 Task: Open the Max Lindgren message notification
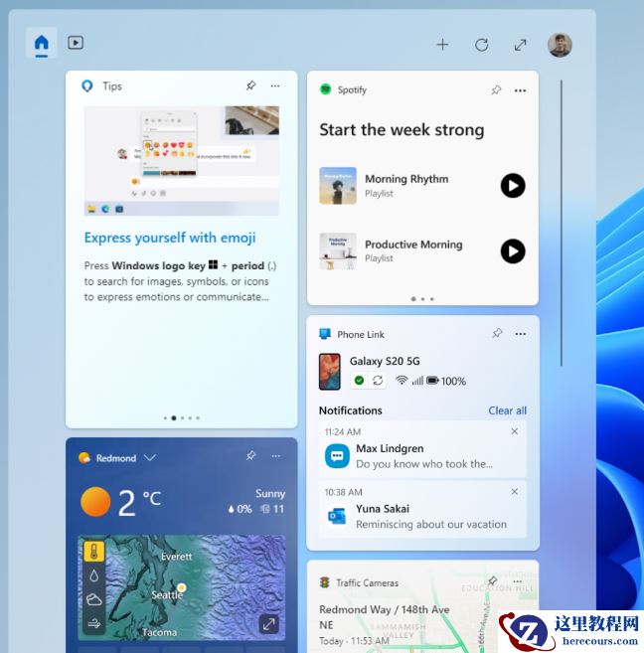point(422,449)
